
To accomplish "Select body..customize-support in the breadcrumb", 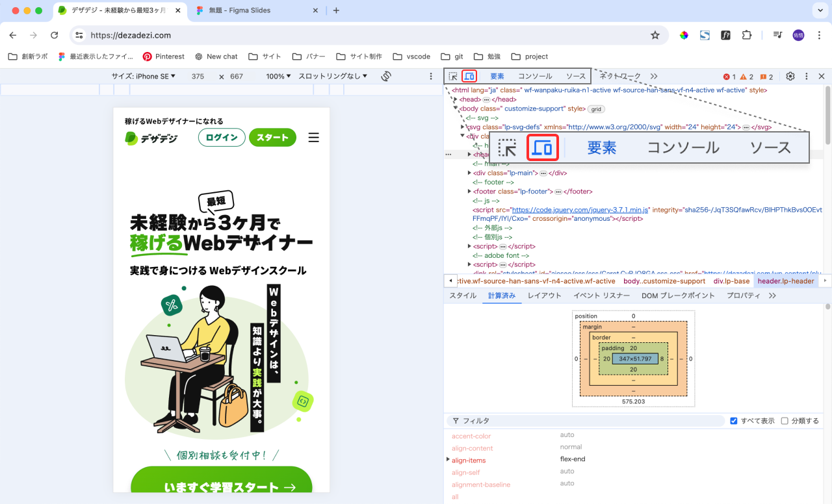I will click(664, 281).
